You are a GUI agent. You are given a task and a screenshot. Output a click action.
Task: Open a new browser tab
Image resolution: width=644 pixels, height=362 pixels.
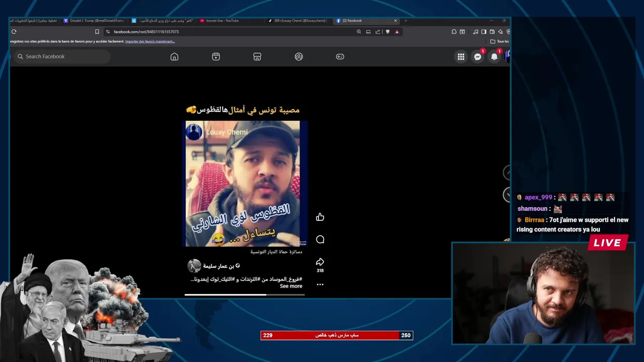(x=406, y=21)
